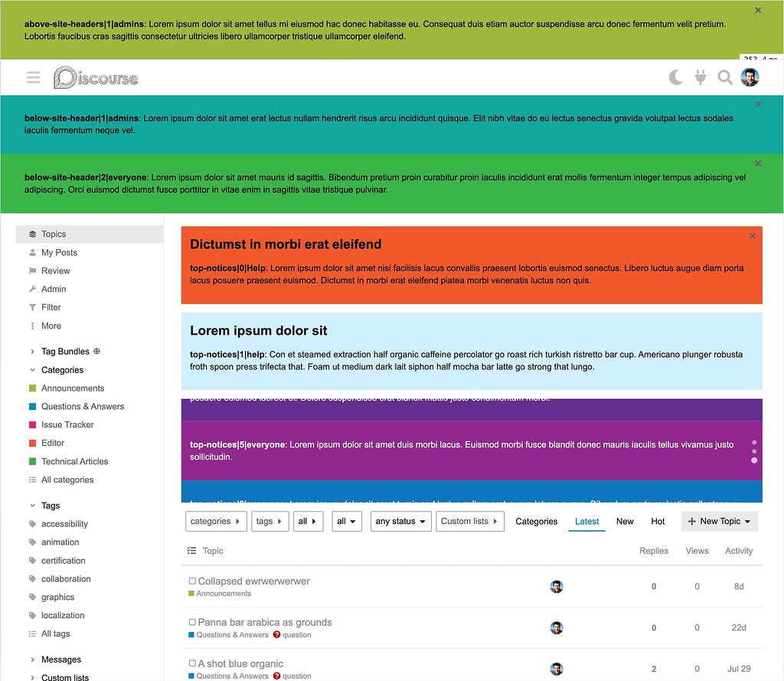Open Topics in the sidebar

pos(90,234)
